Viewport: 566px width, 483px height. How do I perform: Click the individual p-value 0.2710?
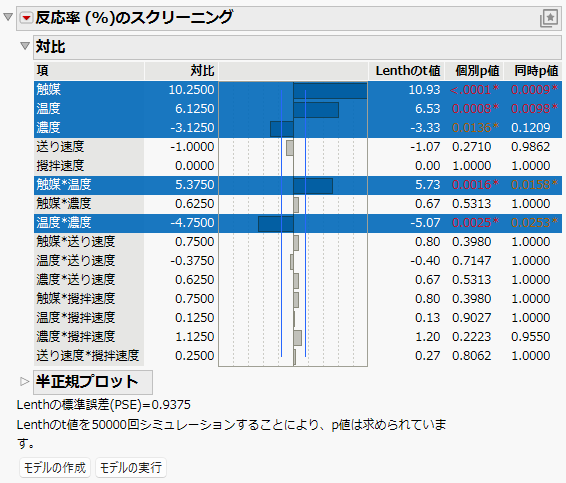tap(471, 147)
